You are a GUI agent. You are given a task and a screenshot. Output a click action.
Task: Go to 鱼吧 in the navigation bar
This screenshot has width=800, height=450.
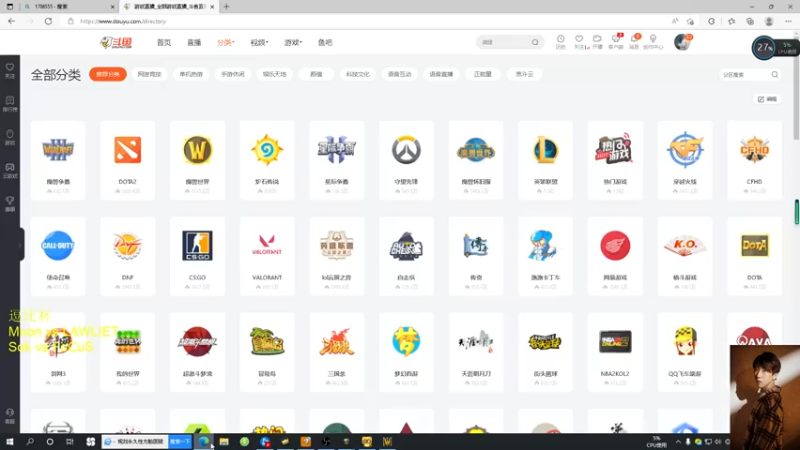coord(325,42)
